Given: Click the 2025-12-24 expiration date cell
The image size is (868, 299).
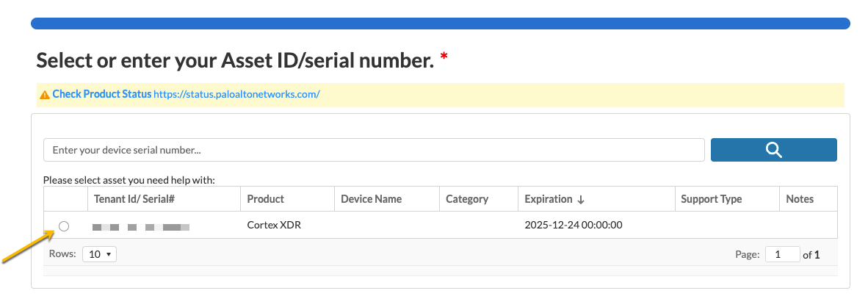Looking at the screenshot, I should pos(573,225).
